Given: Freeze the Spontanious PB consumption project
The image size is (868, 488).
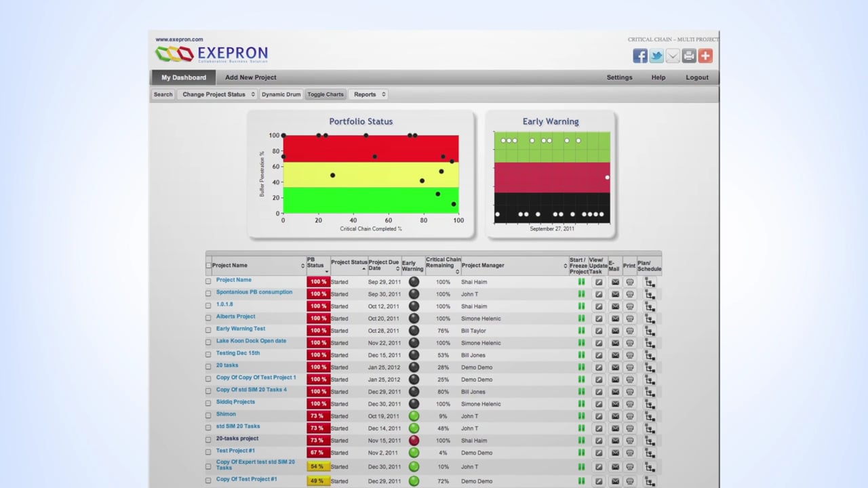Looking at the screenshot, I should click(581, 294).
